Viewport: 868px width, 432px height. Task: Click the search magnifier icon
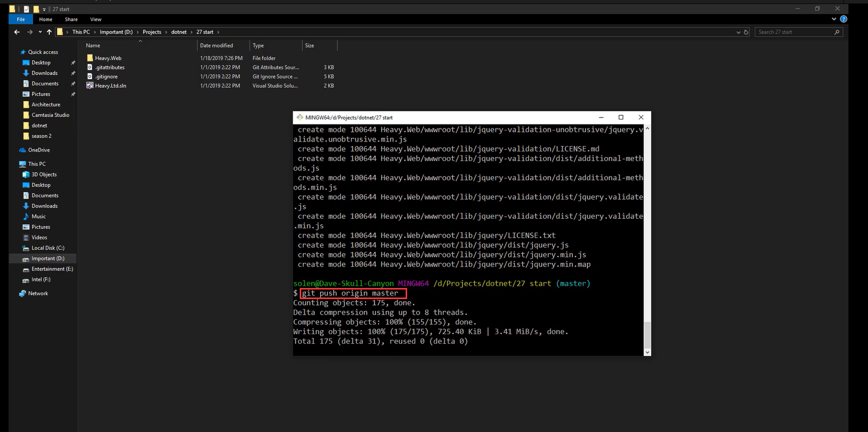tap(837, 32)
